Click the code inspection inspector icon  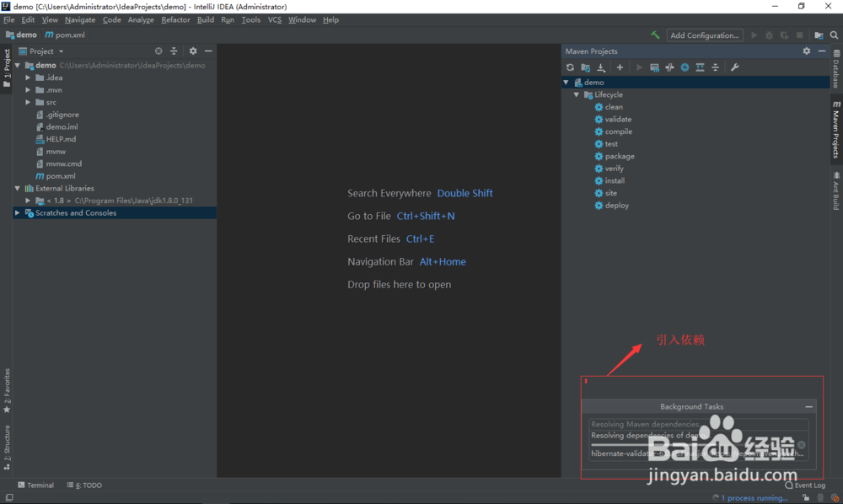pos(820,498)
